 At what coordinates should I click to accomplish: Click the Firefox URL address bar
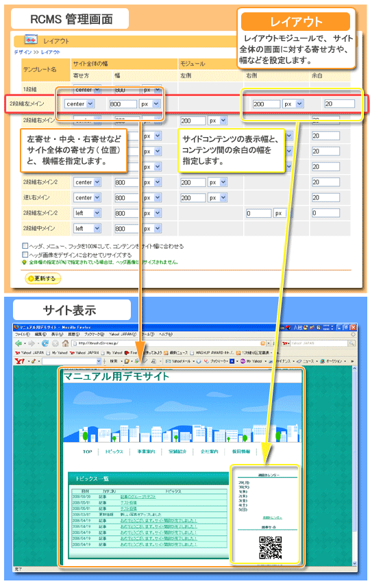pyautogui.click(x=169, y=343)
